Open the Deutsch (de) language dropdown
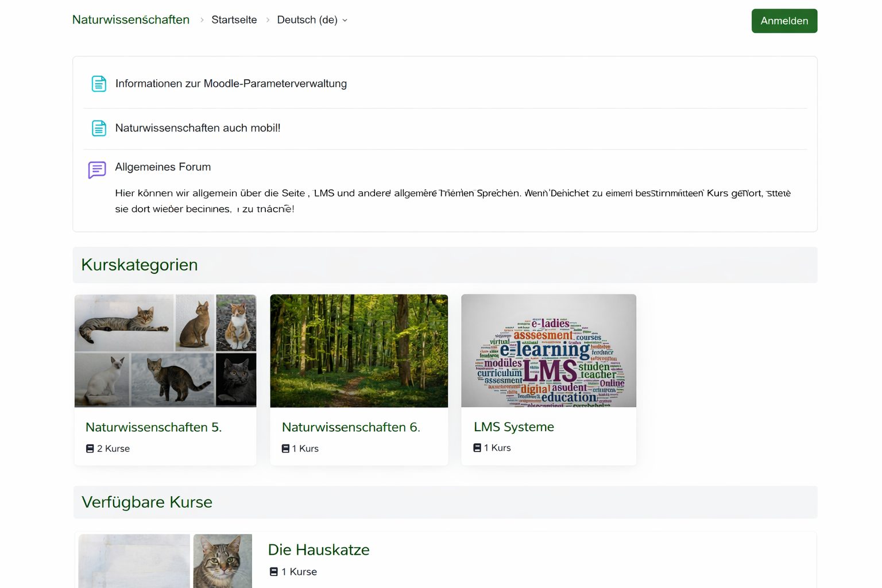The image size is (882, 588). 307,20
